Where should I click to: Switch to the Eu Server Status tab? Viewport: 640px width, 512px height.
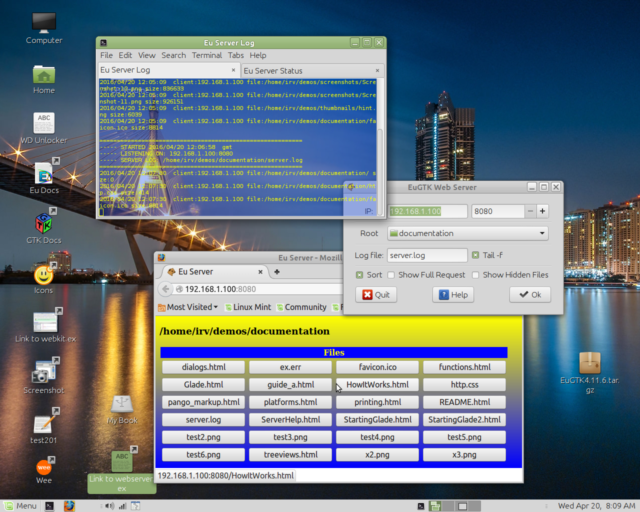click(x=272, y=71)
